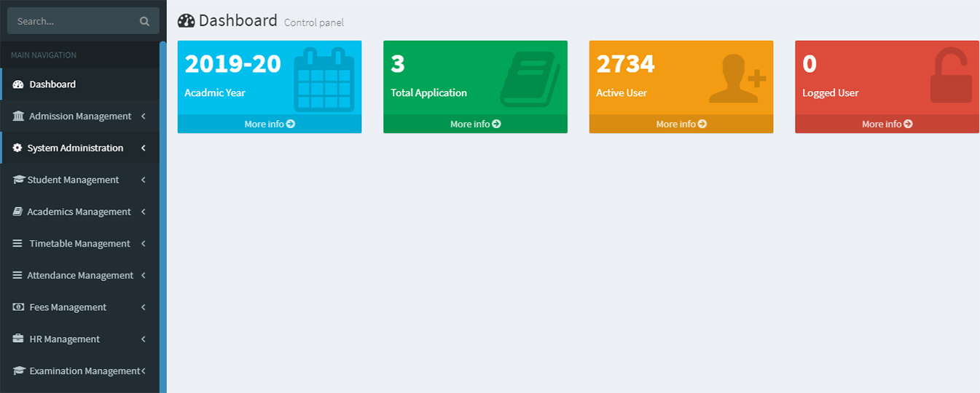Click the money icon beside Fees Management
The height and width of the screenshot is (393, 980).
point(18,307)
